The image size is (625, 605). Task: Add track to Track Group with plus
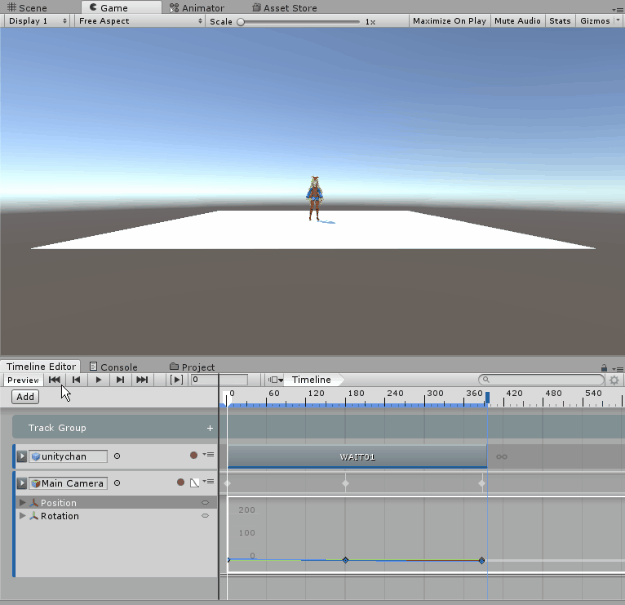click(210, 428)
